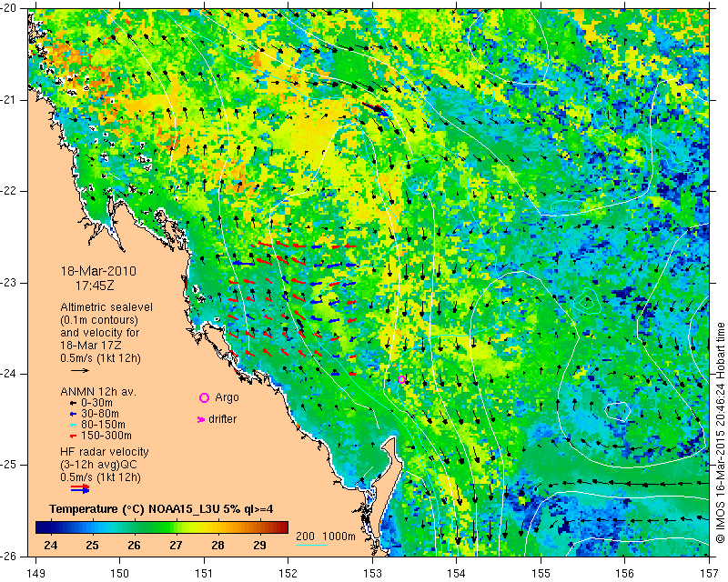Click the colorbar label 26
Image resolution: width=728 pixels, height=582 pixels.
click(x=134, y=545)
